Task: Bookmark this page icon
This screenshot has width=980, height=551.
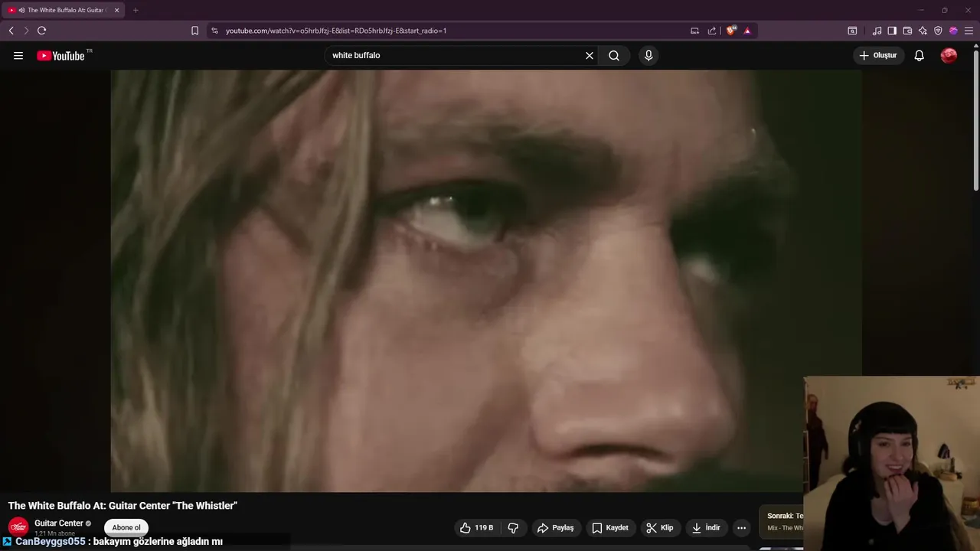Action: pos(194,31)
